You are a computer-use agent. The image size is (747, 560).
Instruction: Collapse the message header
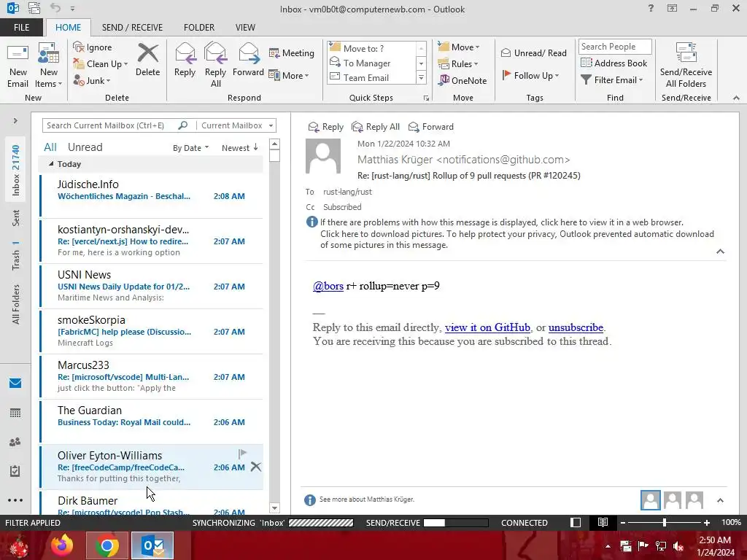tap(720, 252)
